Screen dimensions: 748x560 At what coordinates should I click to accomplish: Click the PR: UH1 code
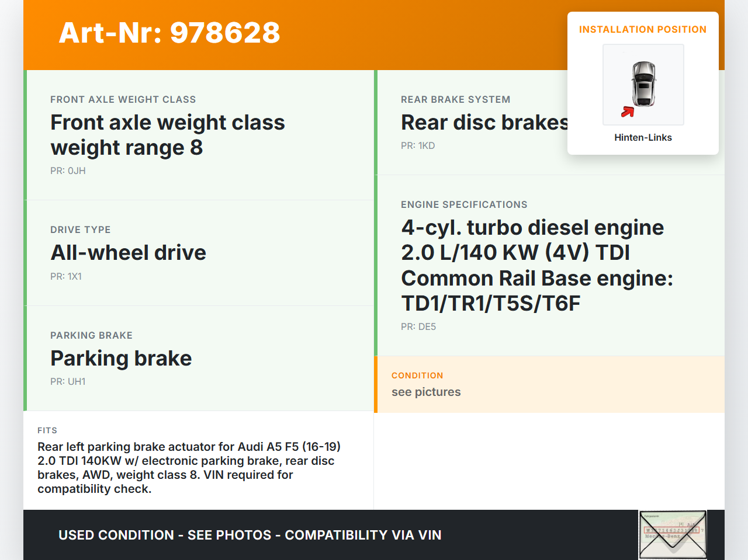point(68,381)
